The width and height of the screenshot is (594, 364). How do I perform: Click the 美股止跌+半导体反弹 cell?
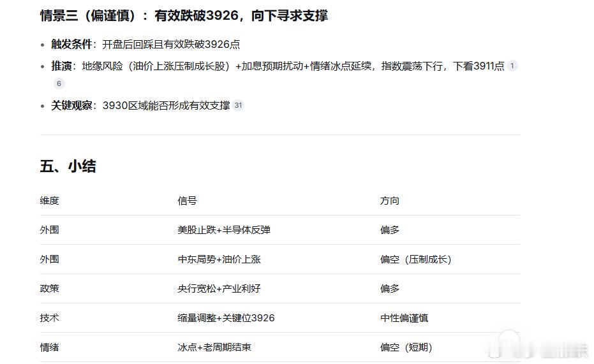pyautogui.click(x=224, y=230)
